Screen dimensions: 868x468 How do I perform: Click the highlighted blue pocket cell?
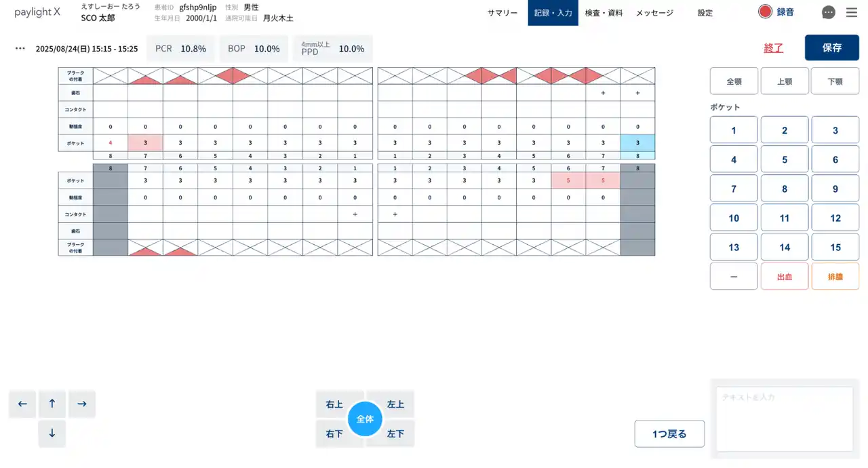click(637, 143)
